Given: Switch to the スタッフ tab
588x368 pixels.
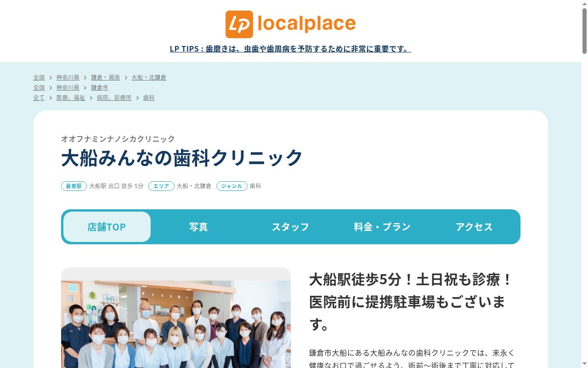Looking at the screenshot, I should pyautogui.click(x=290, y=227).
